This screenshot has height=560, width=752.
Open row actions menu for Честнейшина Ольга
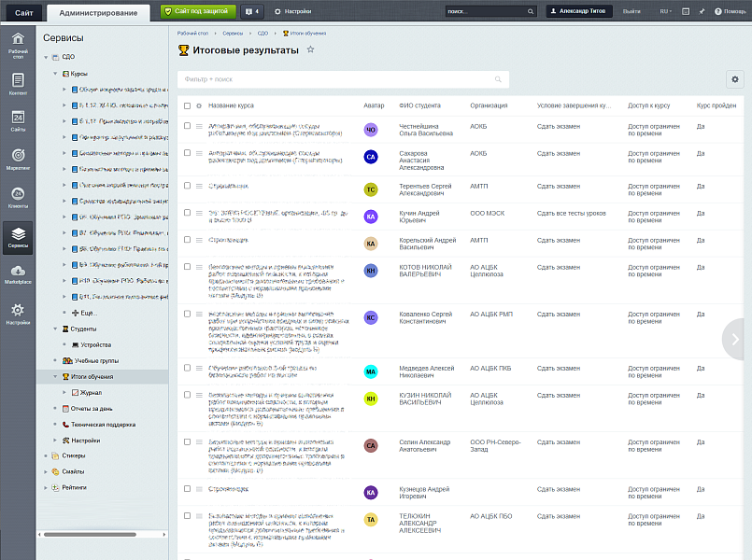(x=199, y=126)
